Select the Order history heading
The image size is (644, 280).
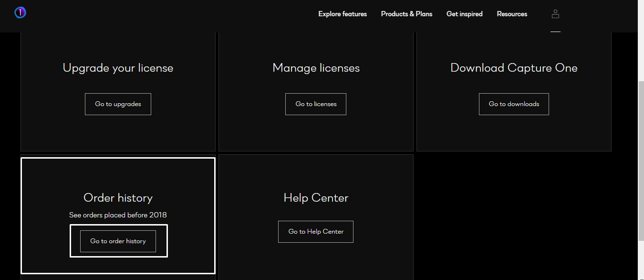pyautogui.click(x=118, y=198)
